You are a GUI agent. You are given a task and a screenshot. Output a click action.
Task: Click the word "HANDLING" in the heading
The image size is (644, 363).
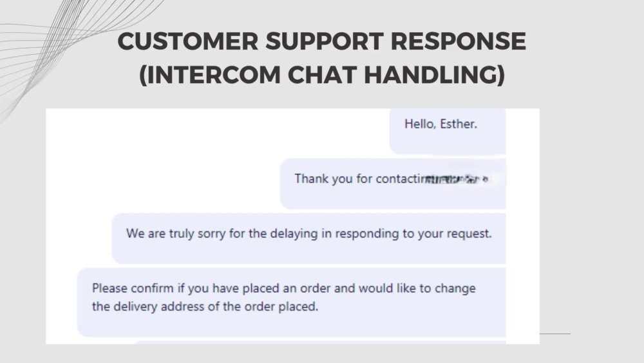point(430,75)
